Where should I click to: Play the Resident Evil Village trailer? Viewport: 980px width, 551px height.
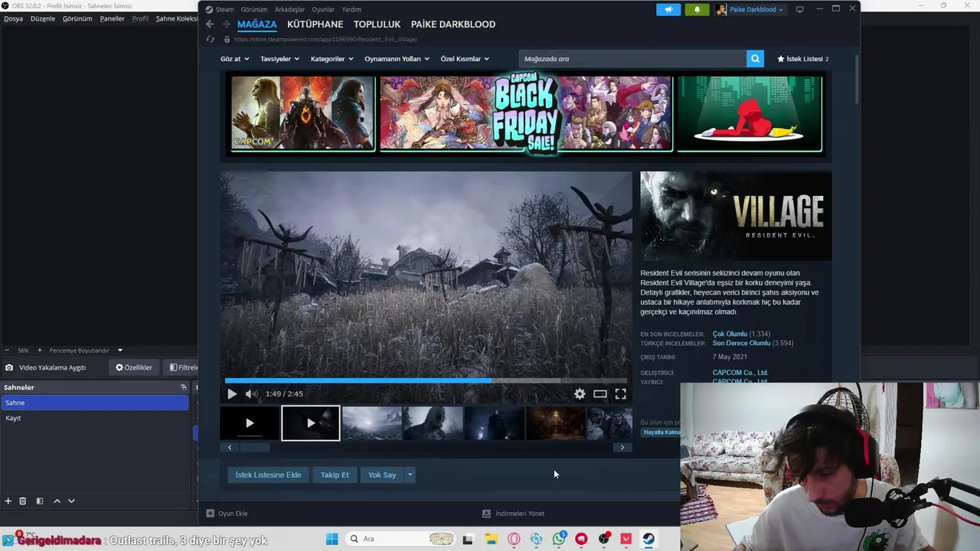pyautogui.click(x=232, y=394)
